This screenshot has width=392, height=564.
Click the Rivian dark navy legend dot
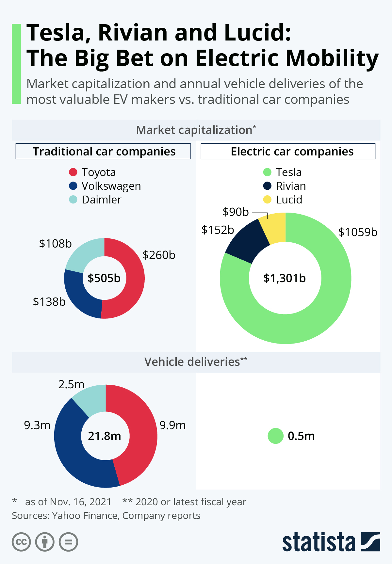[267, 186]
